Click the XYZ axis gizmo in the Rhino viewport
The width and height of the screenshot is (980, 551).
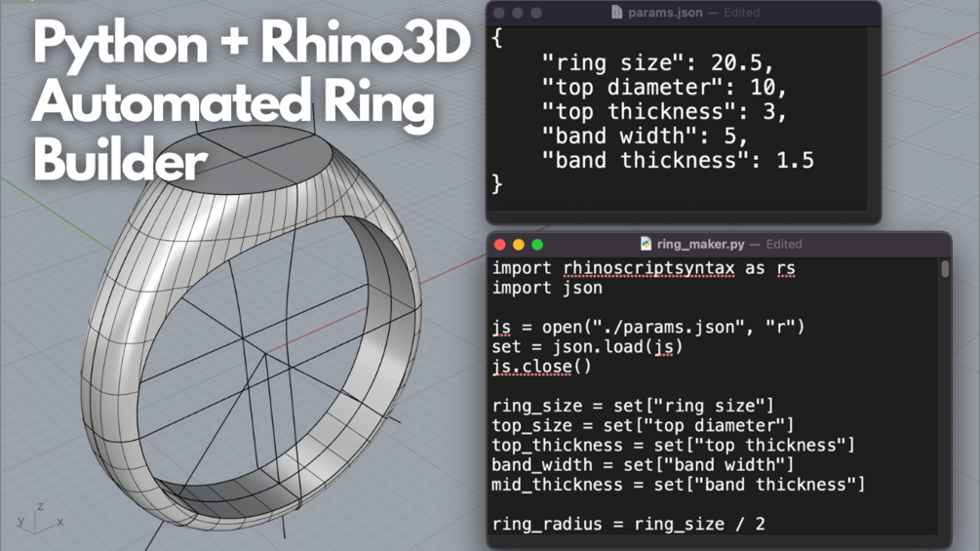[x=39, y=520]
